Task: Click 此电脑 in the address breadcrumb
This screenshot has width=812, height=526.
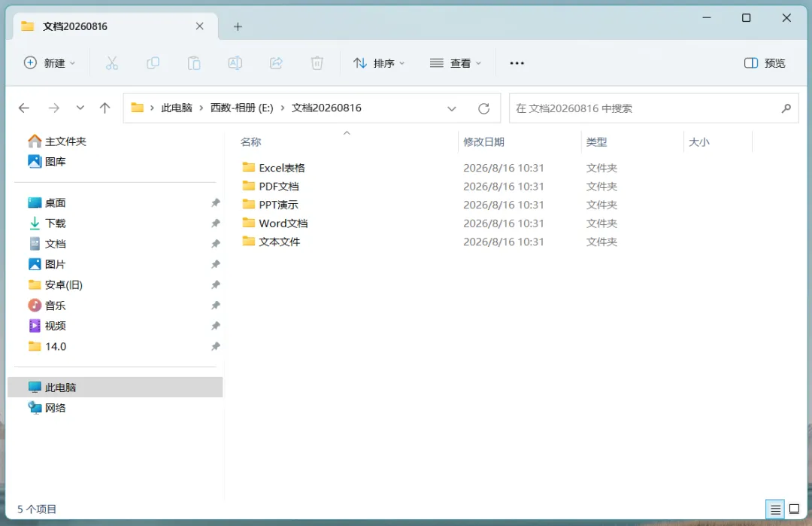Action: point(177,108)
